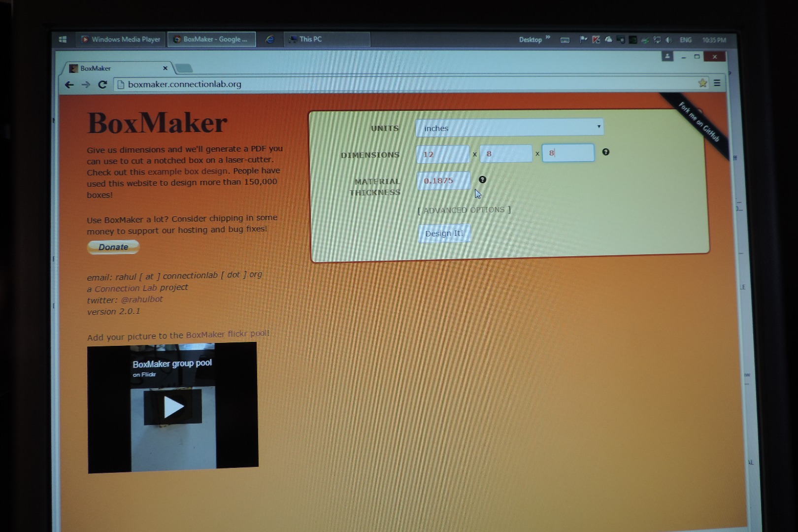Open This PC taskbar item
The image size is (798, 532).
(x=327, y=39)
